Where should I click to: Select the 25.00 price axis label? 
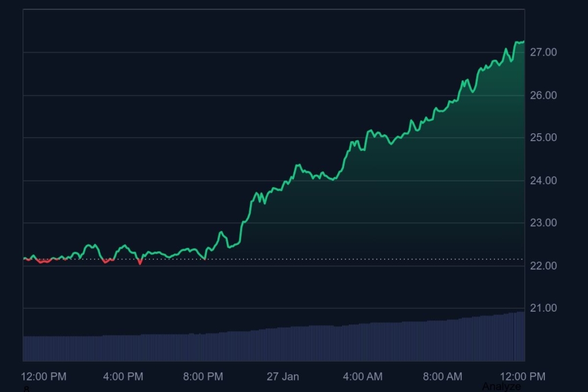(x=543, y=137)
